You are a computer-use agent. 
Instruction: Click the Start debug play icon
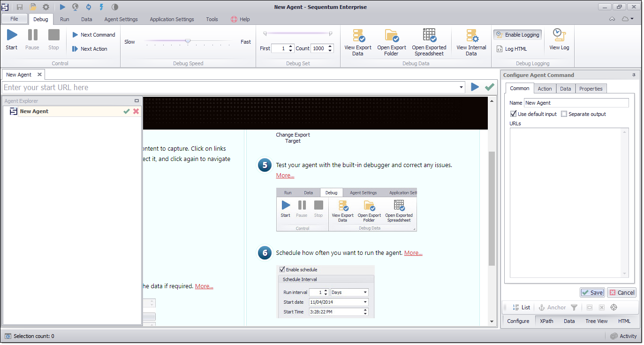pyautogui.click(x=12, y=35)
